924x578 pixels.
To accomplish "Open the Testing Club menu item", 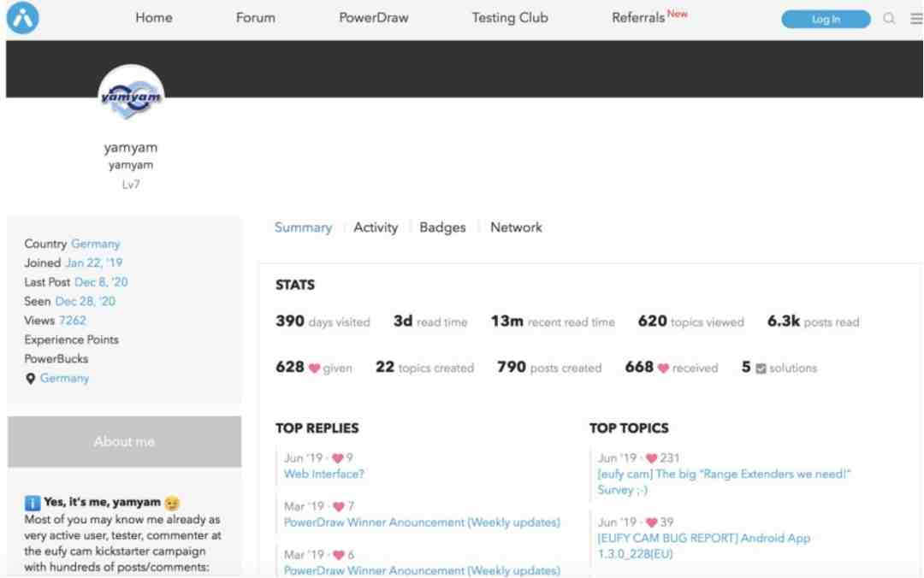I will [x=510, y=18].
